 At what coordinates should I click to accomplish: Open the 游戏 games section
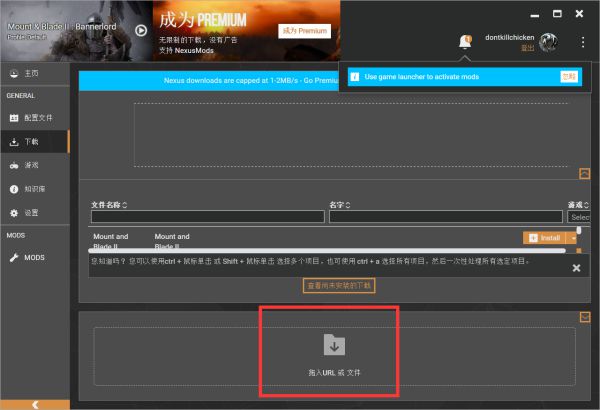pos(31,165)
